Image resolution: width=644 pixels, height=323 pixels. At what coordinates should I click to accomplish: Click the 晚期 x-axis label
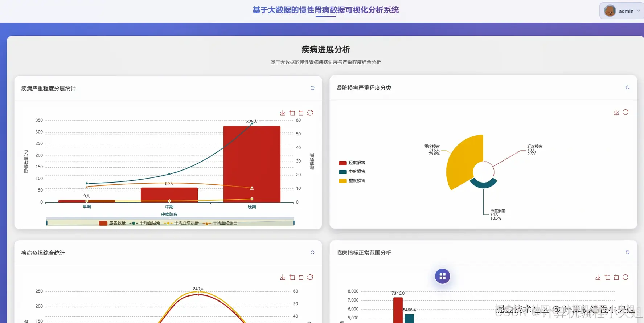[x=252, y=207]
